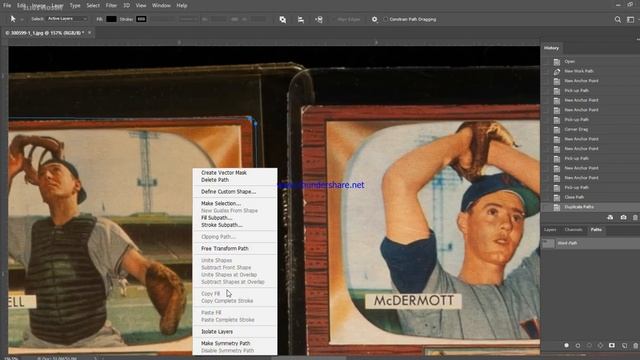
Task: Open the Select menu
Action: tap(93, 6)
